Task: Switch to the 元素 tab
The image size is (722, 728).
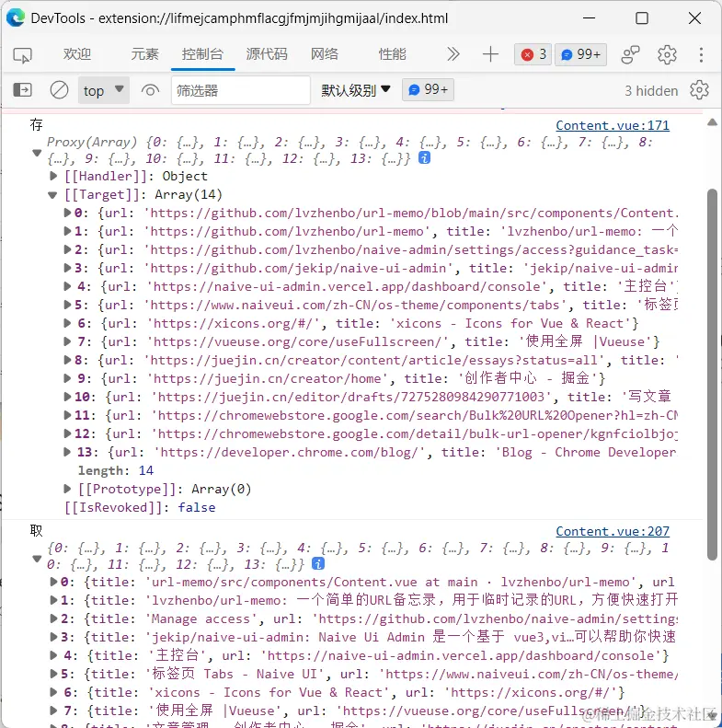Action: [144, 54]
